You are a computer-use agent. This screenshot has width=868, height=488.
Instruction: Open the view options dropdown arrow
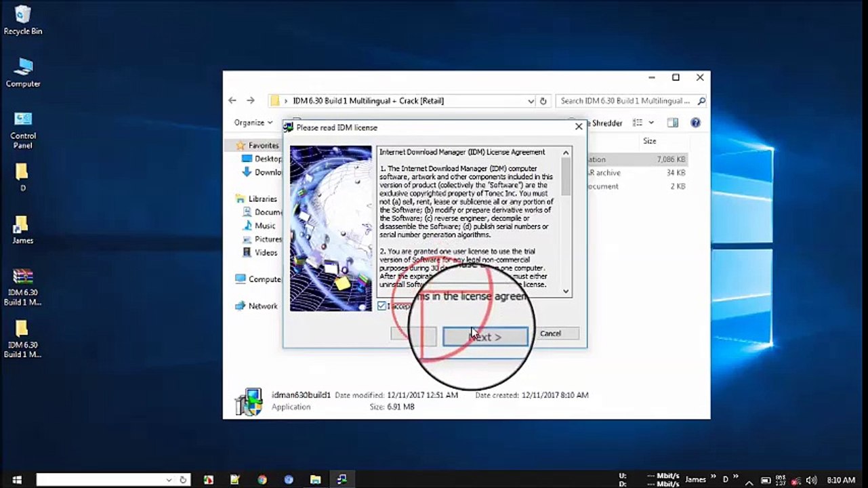coord(651,123)
